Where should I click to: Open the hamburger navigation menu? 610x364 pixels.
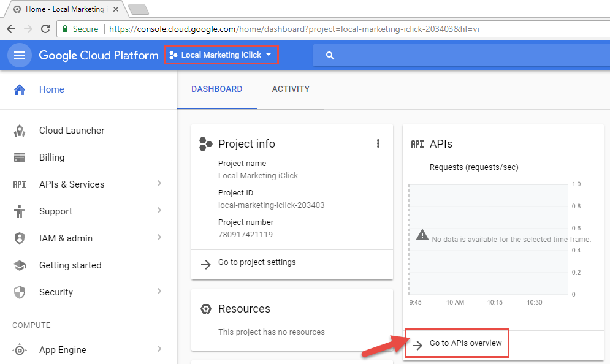[x=20, y=55]
